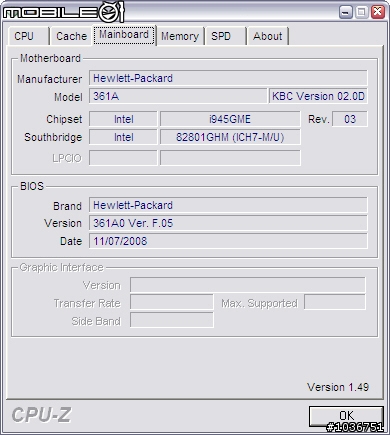
Task: Click the Motherboard group heading
Action: click(50, 58)
